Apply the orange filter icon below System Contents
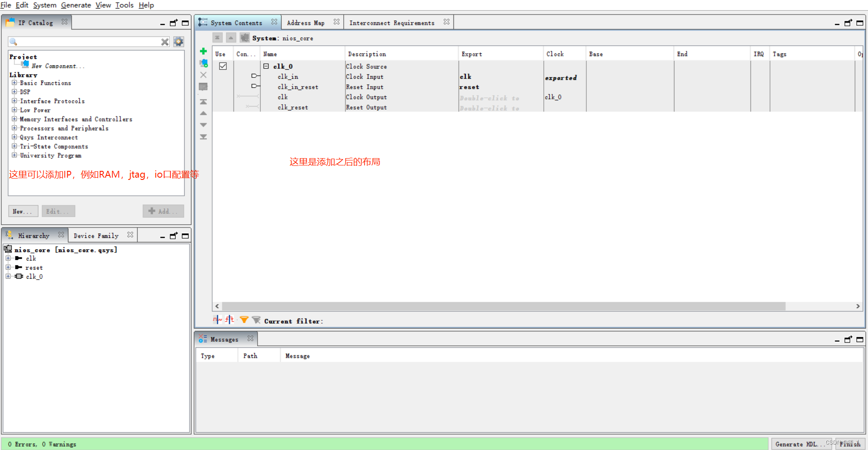This screenshot has height=450, width=868. [244, 319]
